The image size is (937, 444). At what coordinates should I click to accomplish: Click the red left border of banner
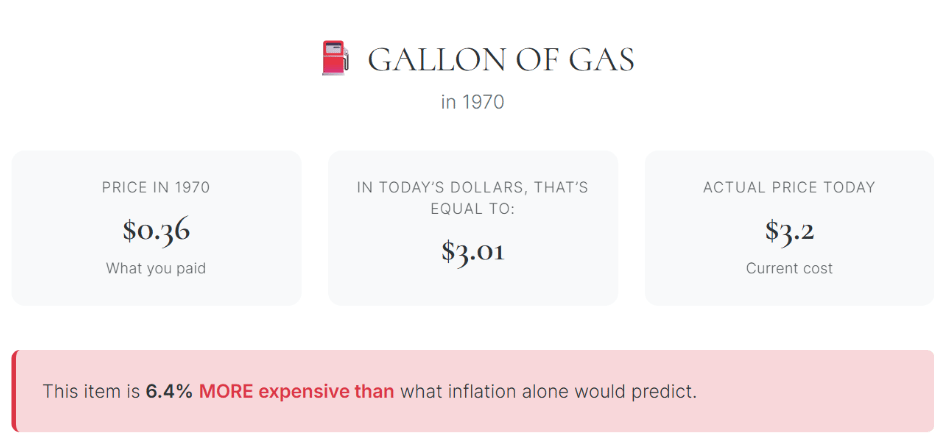coord(14,391)
